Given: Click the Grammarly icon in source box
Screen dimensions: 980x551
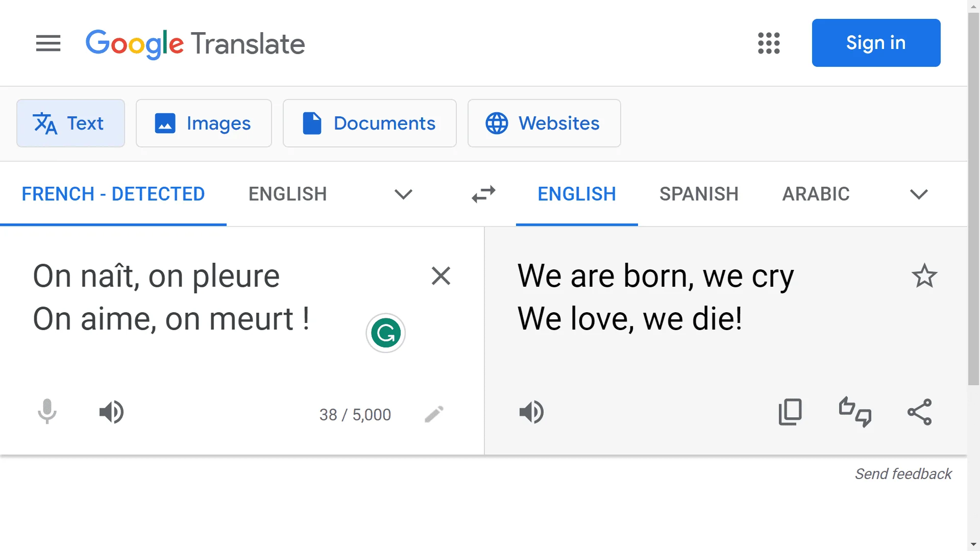Looking at the screenshot, I should [385, 333].
